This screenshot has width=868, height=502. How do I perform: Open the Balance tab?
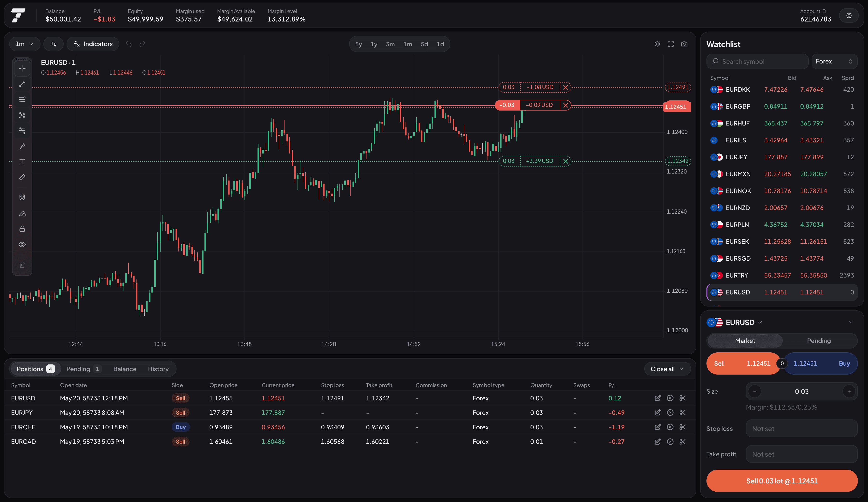(x=125, y=369)
